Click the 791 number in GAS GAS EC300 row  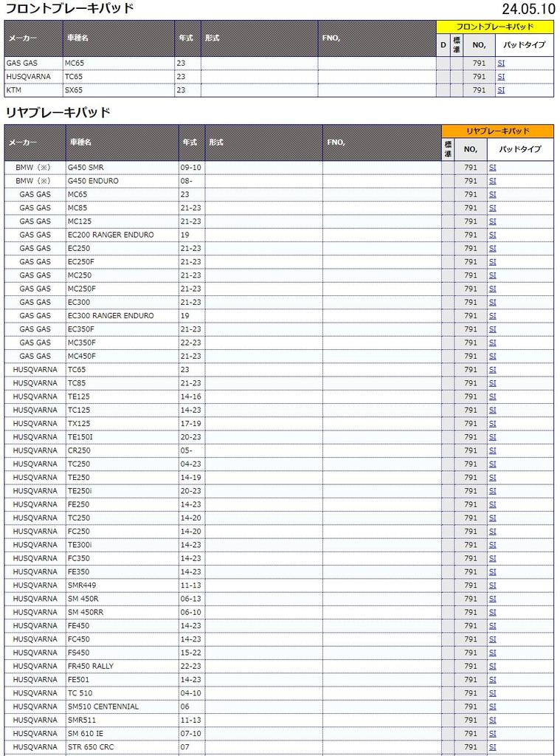470,302
